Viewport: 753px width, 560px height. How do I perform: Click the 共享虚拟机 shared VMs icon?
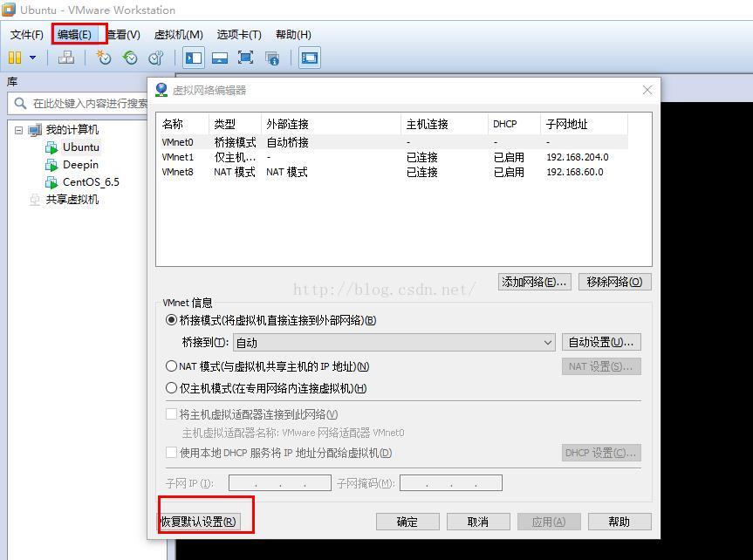[x=35, y=199]
